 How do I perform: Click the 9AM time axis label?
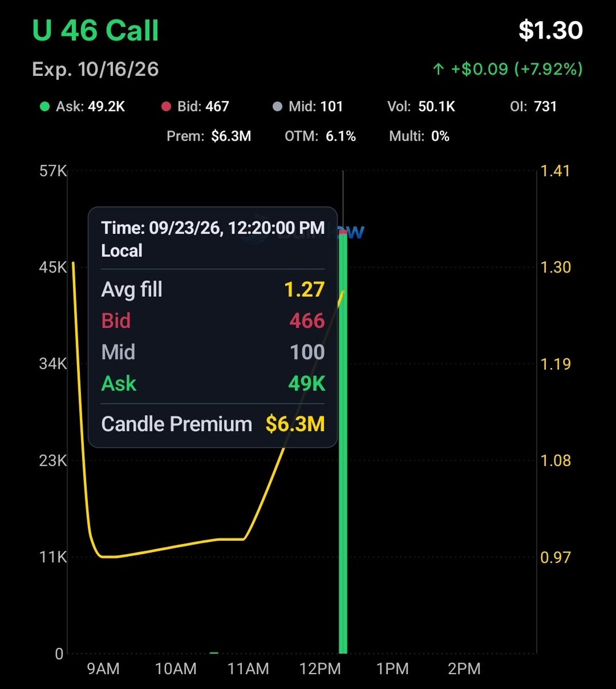click(x=103, y=669)
